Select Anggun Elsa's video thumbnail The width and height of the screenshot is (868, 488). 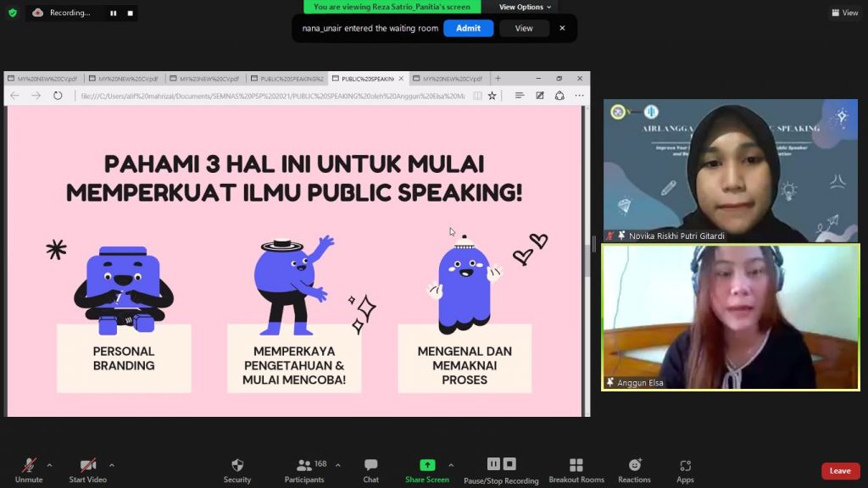731,318
